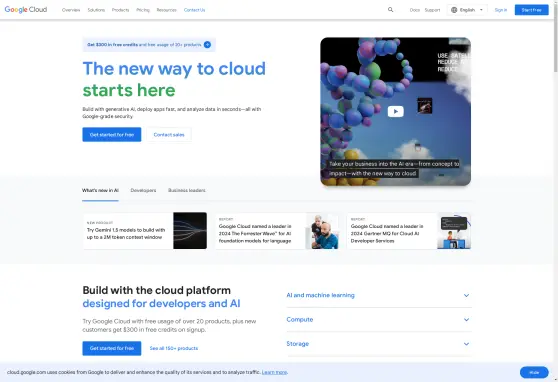Open the Gartner MQ report card

[409, 231]
